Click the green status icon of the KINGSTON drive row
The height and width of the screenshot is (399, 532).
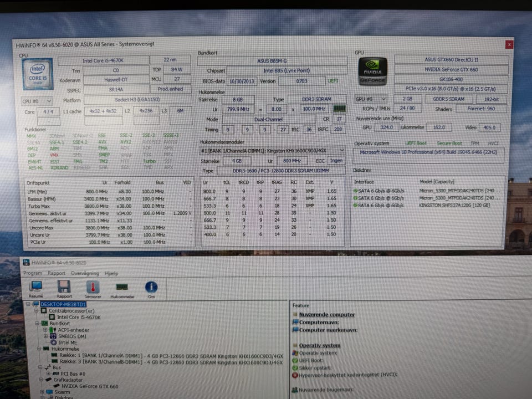click(x=355, y=205)
